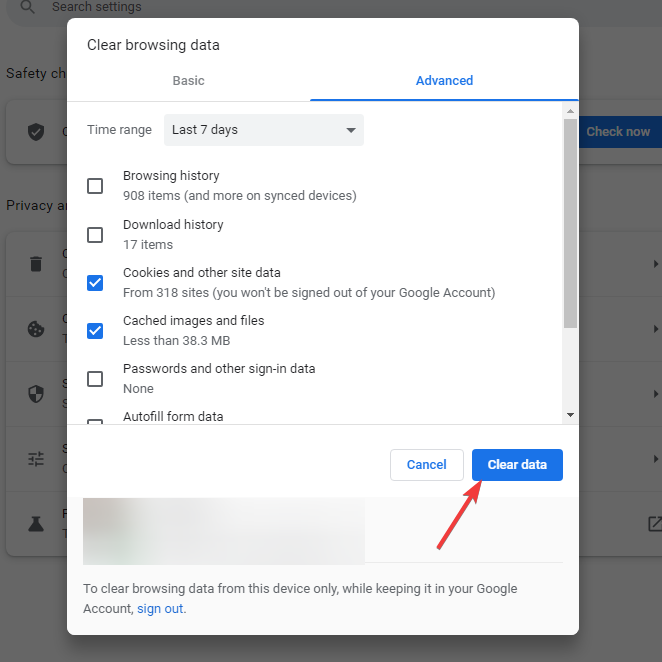The width and height of the screenshot is (662, 662).
Task: Click the Clear data button
Action: coord(517,464)
